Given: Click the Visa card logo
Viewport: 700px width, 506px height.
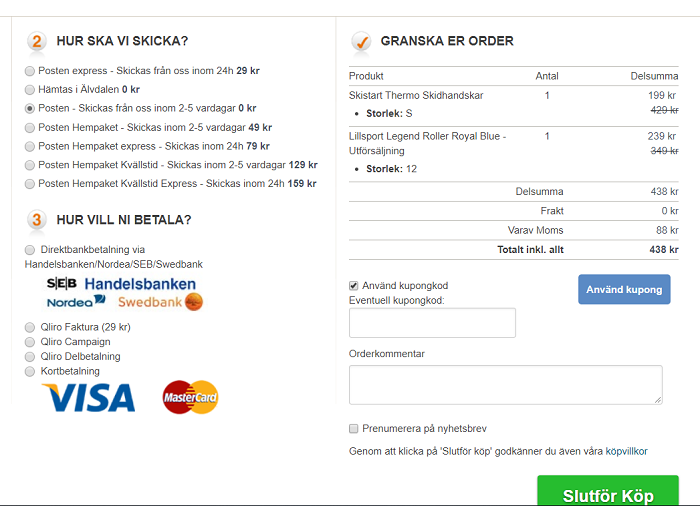Looking at the screenshot, I should (88, 397).
